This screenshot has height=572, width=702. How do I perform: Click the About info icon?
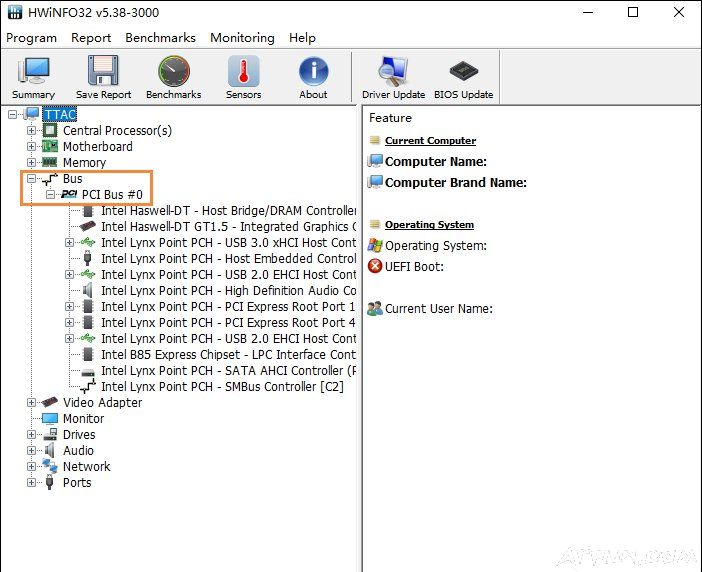click(x=313, y=71)
